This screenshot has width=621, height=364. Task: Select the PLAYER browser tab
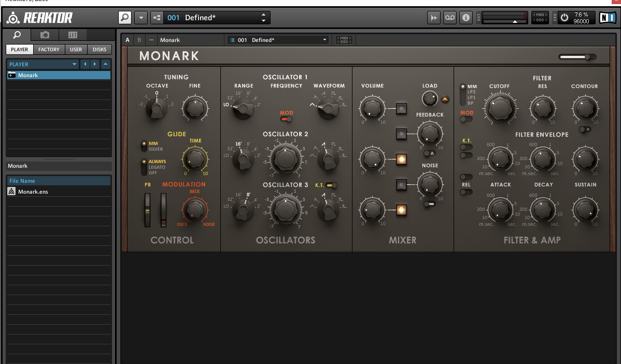[x=19, y=50]
